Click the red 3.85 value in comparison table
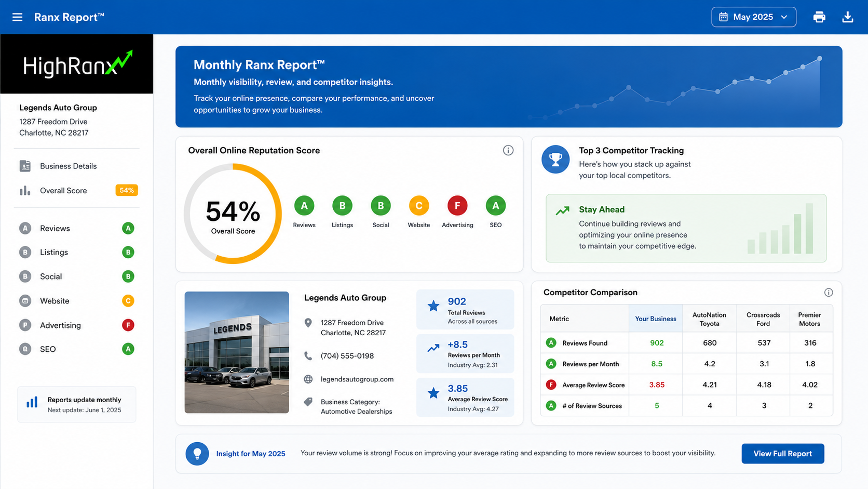This screenshot has width=868, height=489. (657, 385)
